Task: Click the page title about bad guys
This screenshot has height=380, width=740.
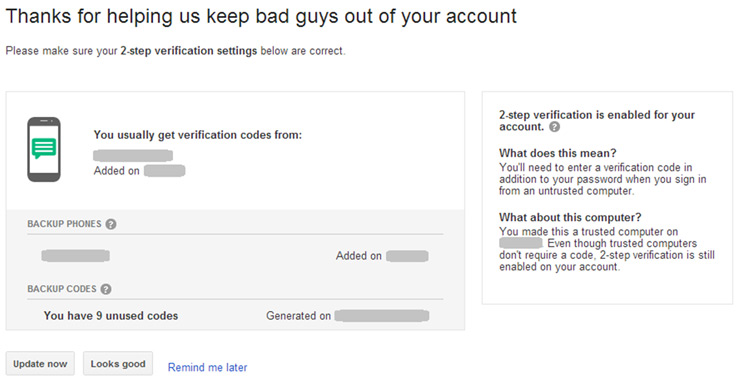Action: 261,16
